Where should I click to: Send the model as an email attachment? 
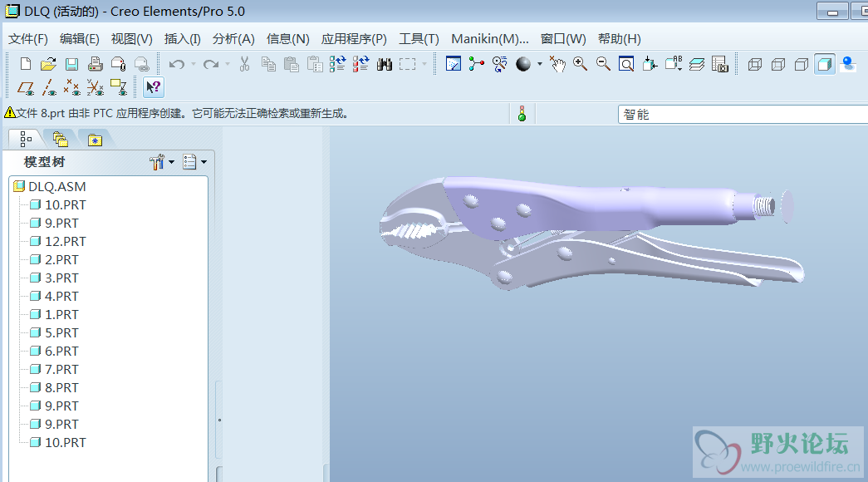click(x=119, y=64)
